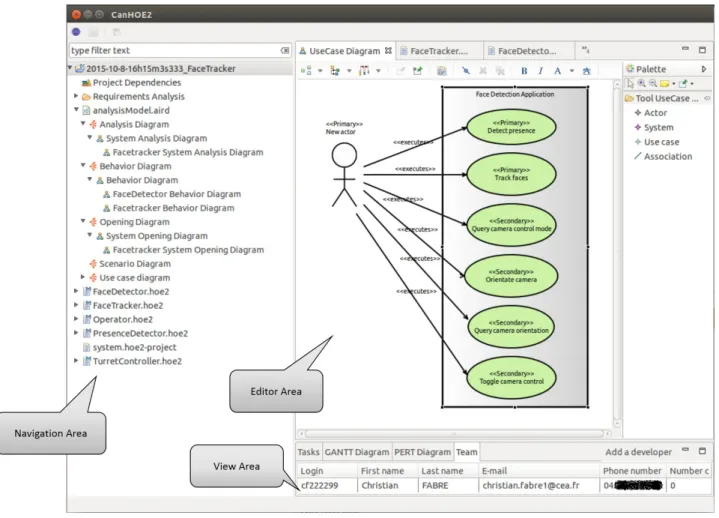Click the editor vertical scrollbar

click(x=617, y=253)
